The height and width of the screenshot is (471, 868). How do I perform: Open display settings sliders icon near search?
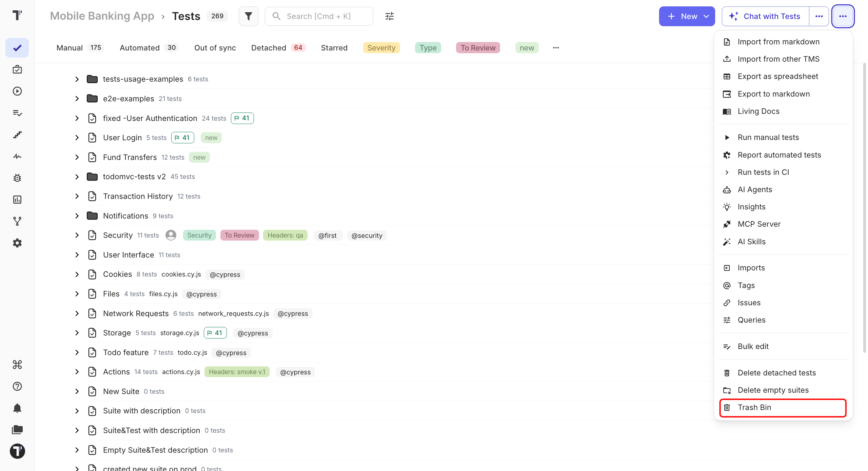point(390,16)
